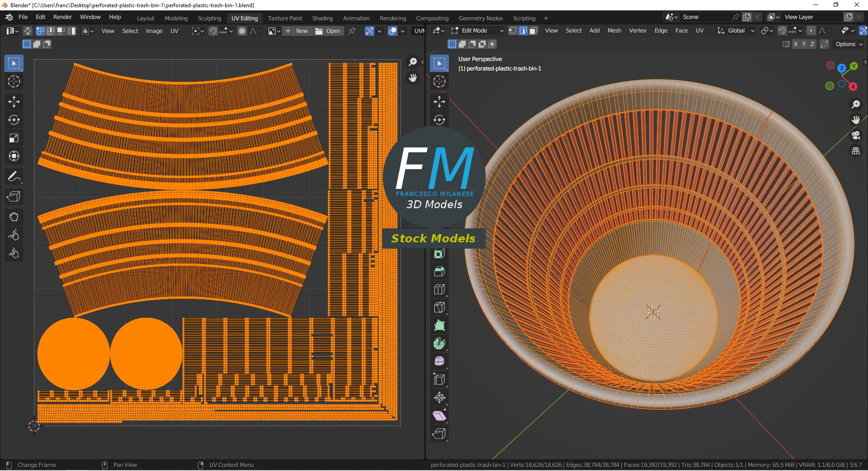Open the UV pivot point dropdown

(198, 31)
